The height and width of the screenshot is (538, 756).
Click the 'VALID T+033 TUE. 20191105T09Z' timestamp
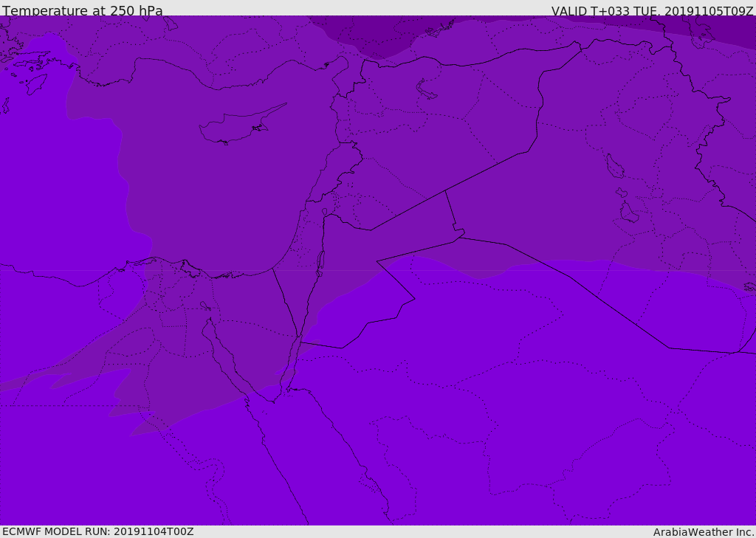653,11
